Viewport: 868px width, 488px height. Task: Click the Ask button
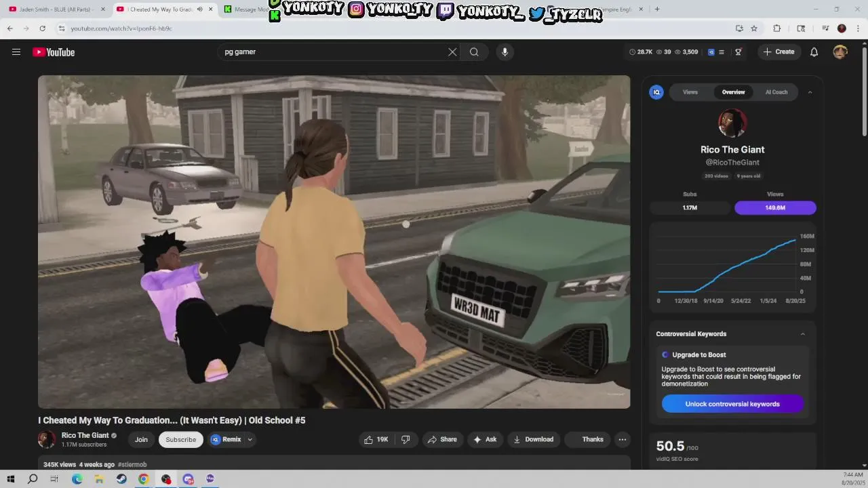click(485, 439)
